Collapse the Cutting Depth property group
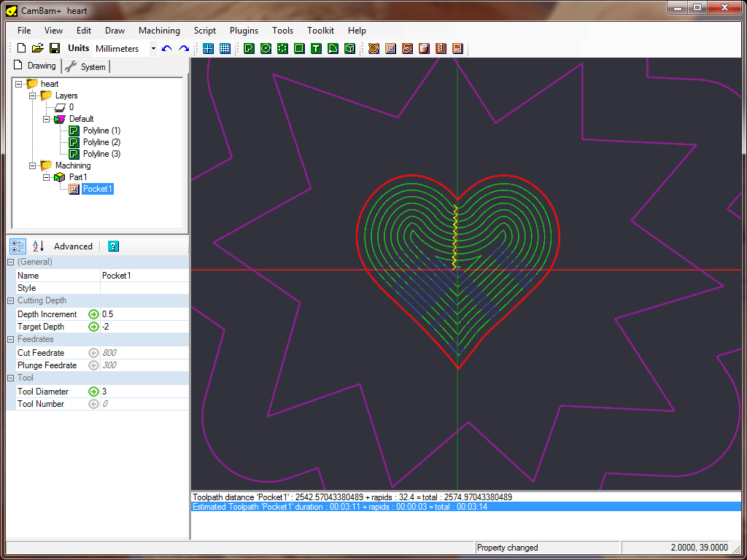Screen dimensions: 747x560 click(11, 300)
